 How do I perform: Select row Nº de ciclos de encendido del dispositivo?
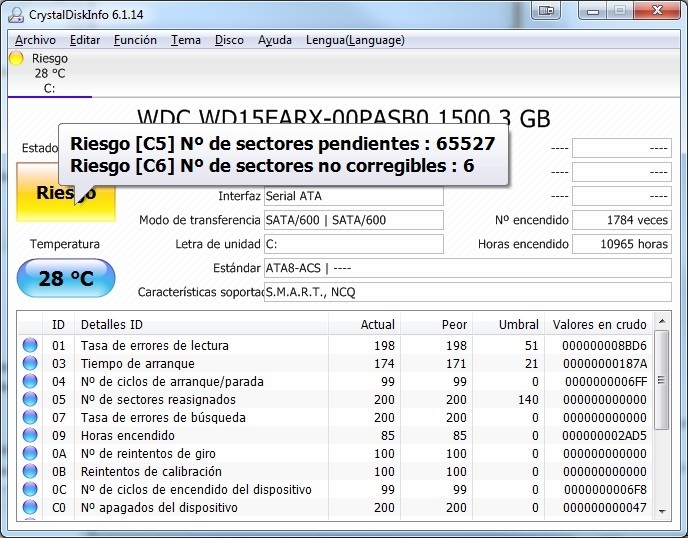point(335,489)
